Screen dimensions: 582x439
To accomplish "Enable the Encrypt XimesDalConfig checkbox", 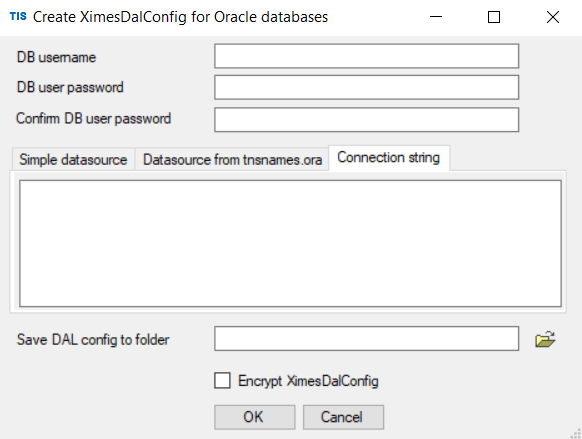I will click(222, 381).
